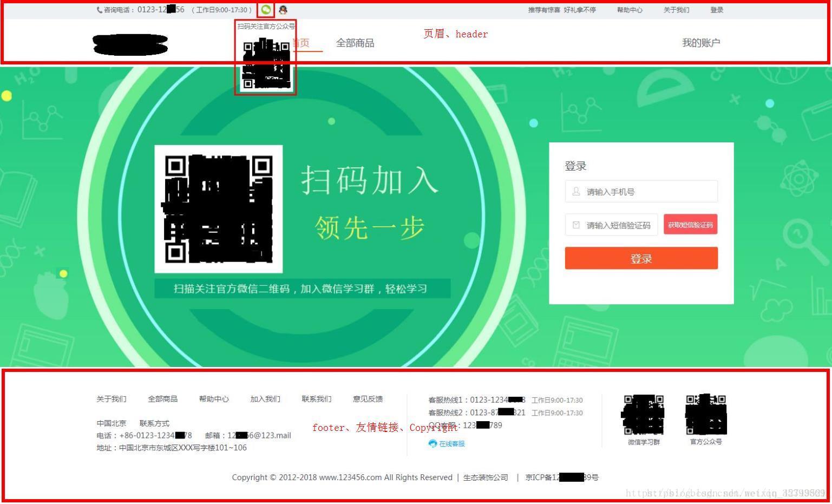This screenshot has height=504, width=832.
Task: Click the orange 登录 button
Action: 641,258
